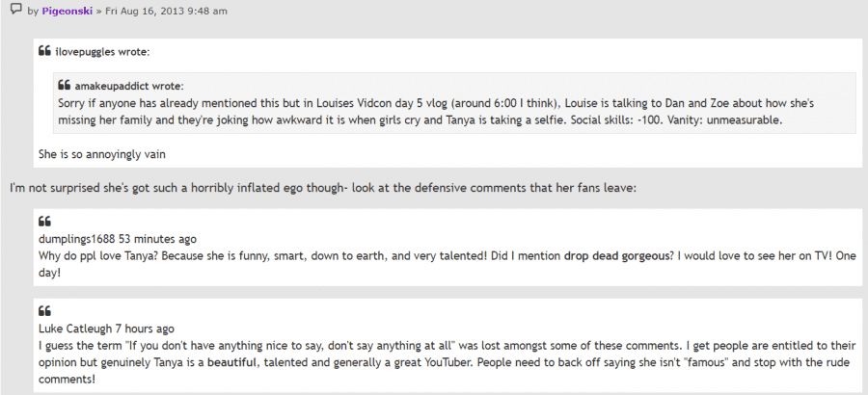Select the "ilovepuggles wrote:" quote header
The height and width of the screenshot is (395, 868).
click(x=102, y=52)
